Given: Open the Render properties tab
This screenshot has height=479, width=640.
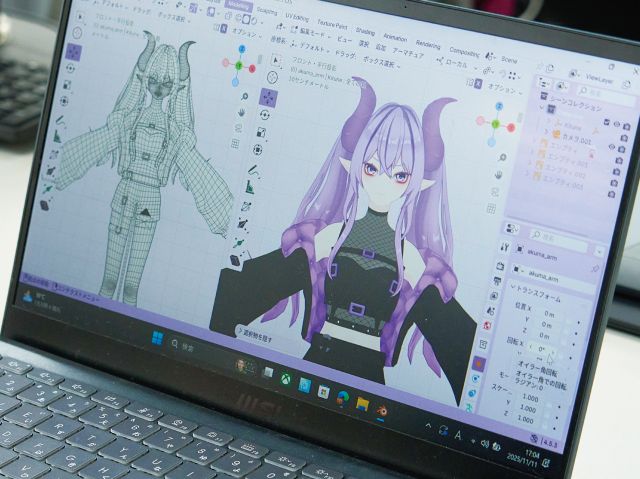Looking at the screenshot, I should pyautogui.click(x=501, y=266).
